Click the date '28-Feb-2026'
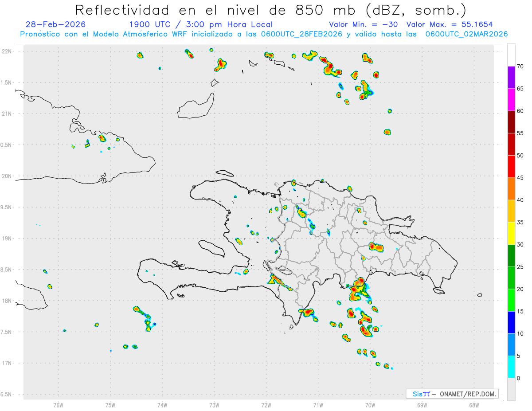Image resolution: width=532 pixels, height=411 pixels. 56,24
